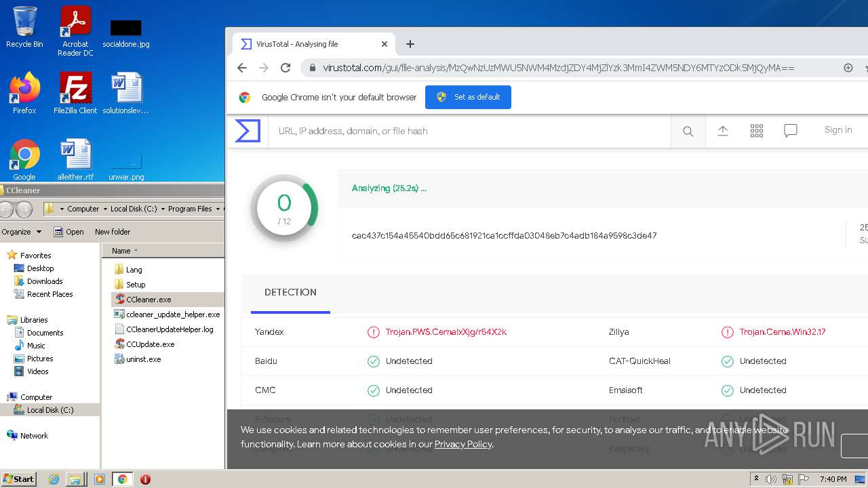Sort by Name column header
The width and height of the screenshot is (868, 488).
pyautogui.click(x=163, y=251)
